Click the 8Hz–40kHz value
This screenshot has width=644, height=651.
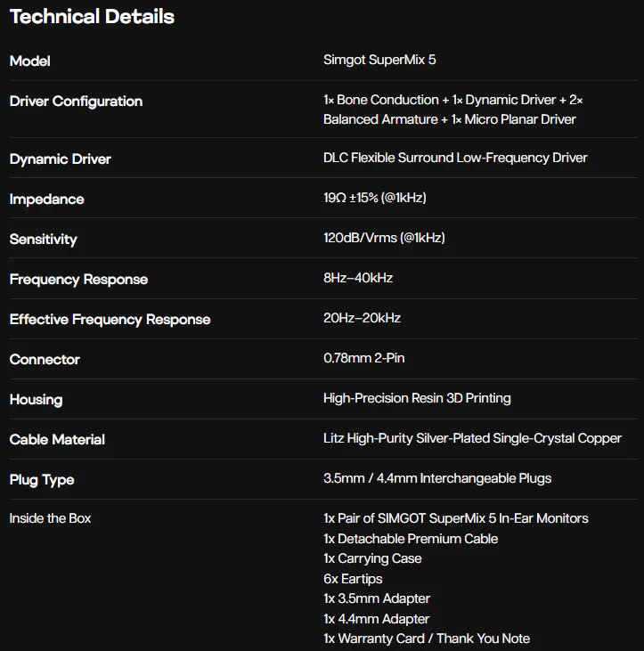coord(358,278)
